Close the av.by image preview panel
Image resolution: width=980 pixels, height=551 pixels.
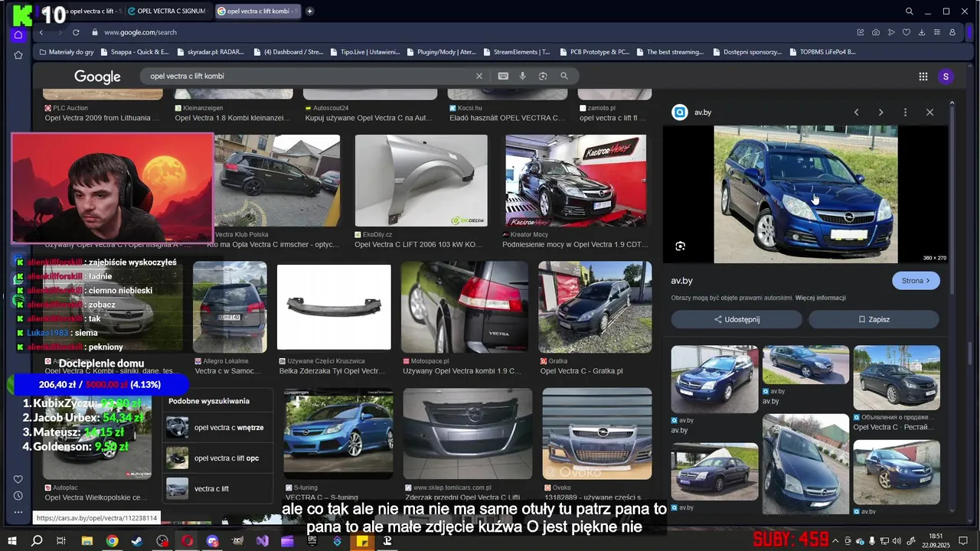(929, 112)
